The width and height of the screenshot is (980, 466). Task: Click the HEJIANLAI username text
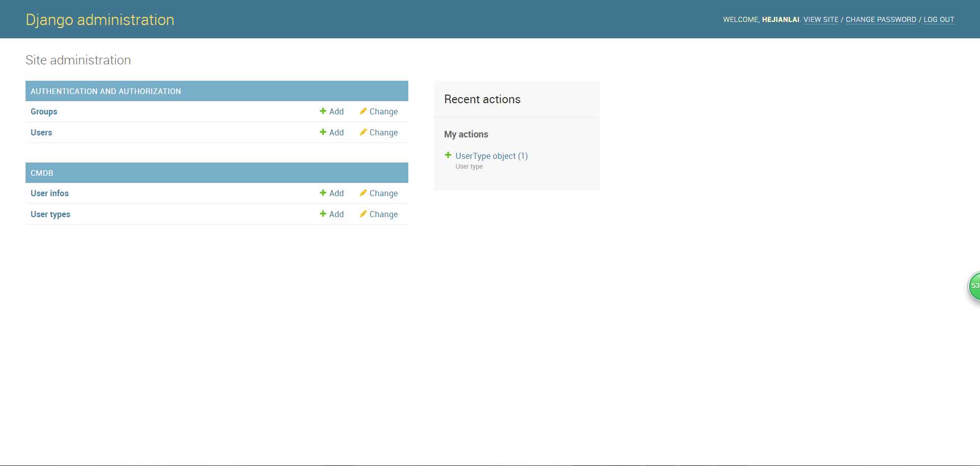[780, 19]
